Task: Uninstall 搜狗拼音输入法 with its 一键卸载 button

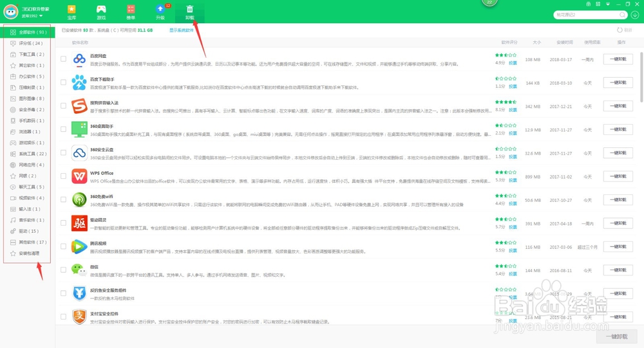Action: (618, 106)
